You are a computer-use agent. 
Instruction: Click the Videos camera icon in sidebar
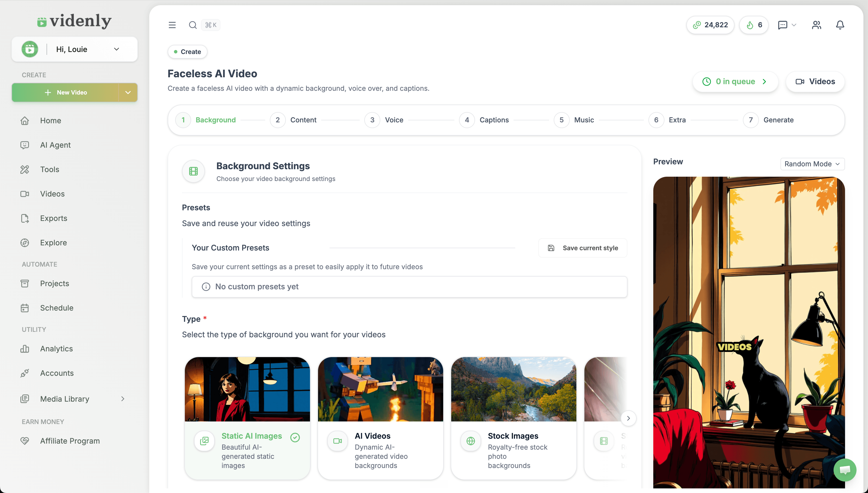click(25, 194)
